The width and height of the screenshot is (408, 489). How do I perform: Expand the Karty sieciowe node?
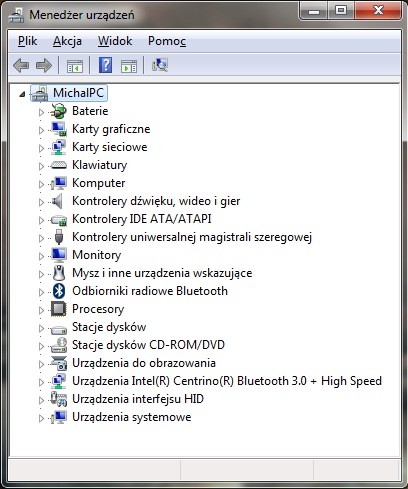click(41, 148)
